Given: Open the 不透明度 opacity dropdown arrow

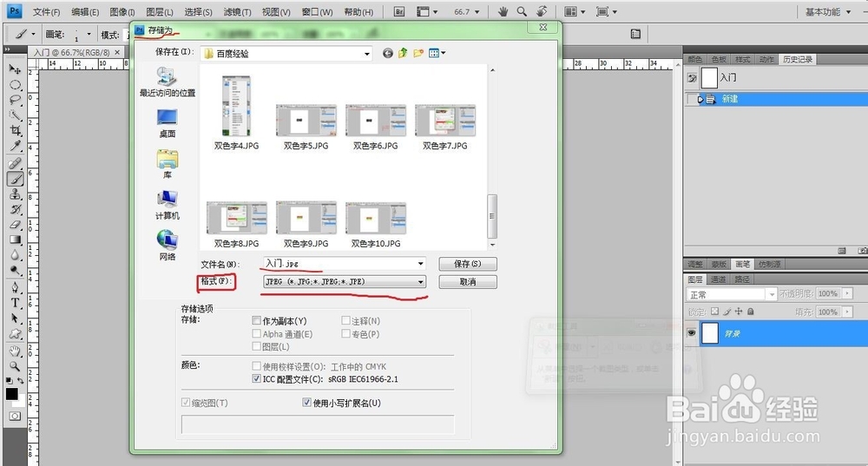Looking at the screenshot, I should click(847, 293).
